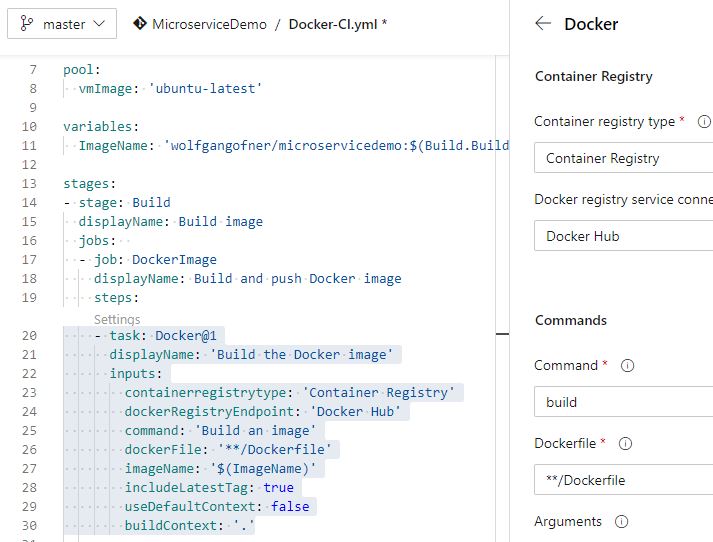The width and height of the screenshot is (713, 542).
Task: Click 'displayName: 'Build the Docker image''
Action: [x=251, y=354]
